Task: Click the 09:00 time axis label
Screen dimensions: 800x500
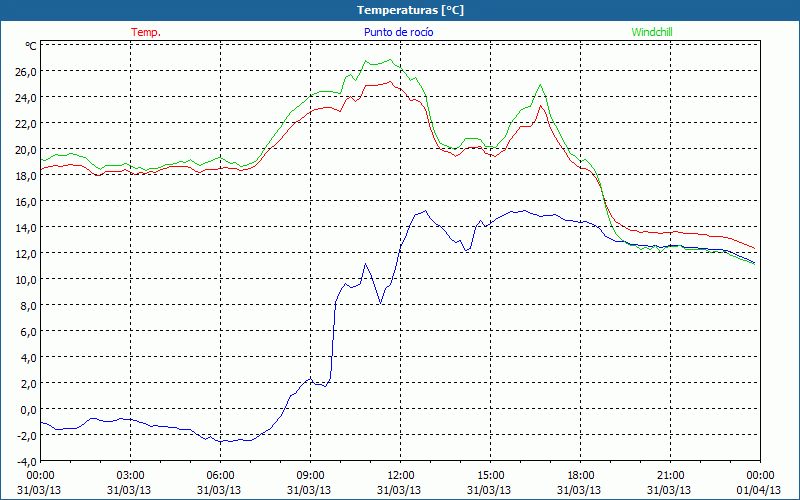Action: pyautogui.click(x=310, y=475)
